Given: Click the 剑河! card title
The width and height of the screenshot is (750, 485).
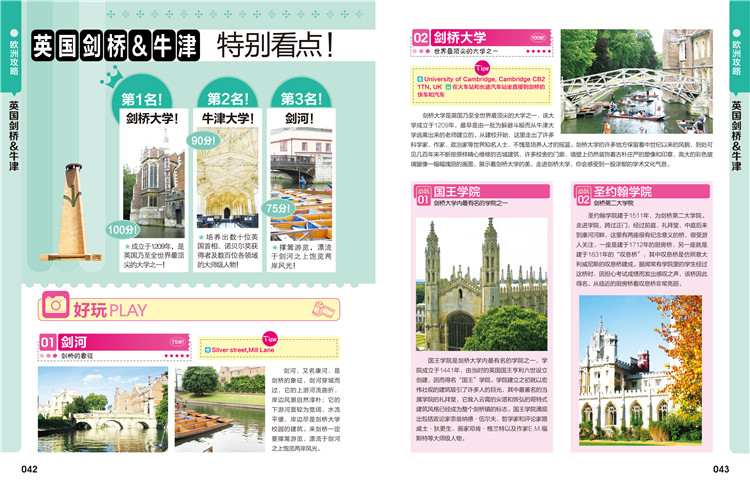Looking at the screenshot, I should pos(300,118).
